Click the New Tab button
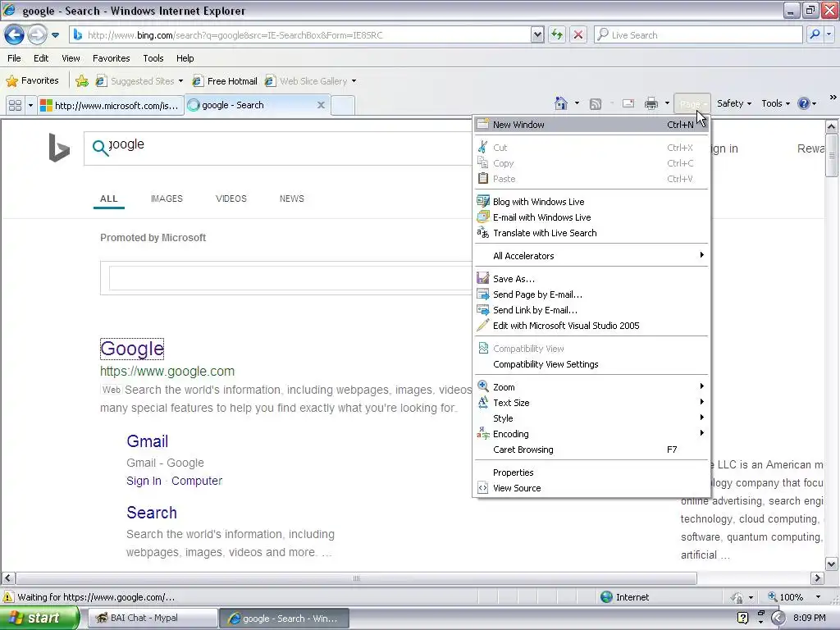The image size is (840, 630). pos(343,105)
